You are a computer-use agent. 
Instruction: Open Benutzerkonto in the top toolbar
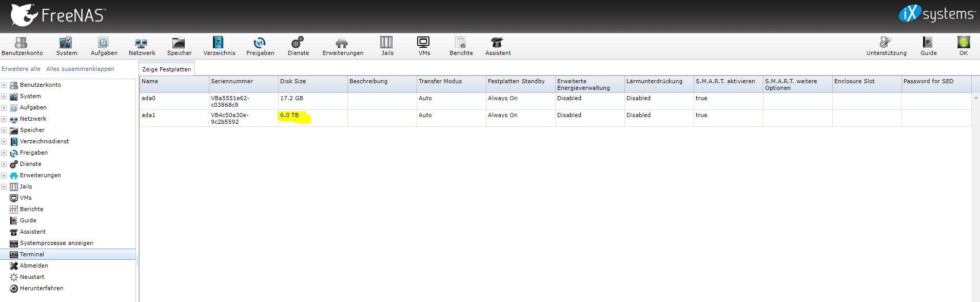click(x=22, y=46)
